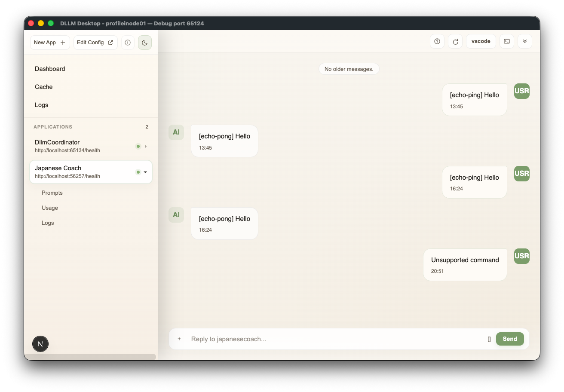Click the New App plus button
Viewport: 564px width, 392px height.
50,43
